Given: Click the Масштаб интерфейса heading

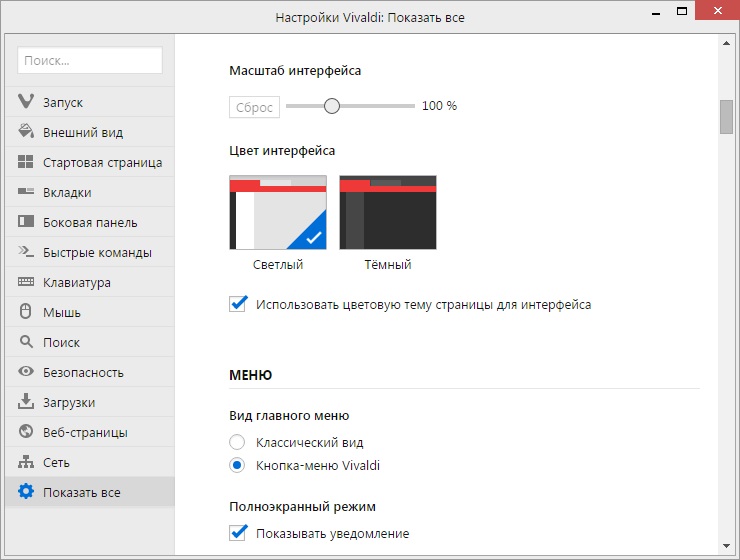Looking at the screenshot, I should coord(295,71).
